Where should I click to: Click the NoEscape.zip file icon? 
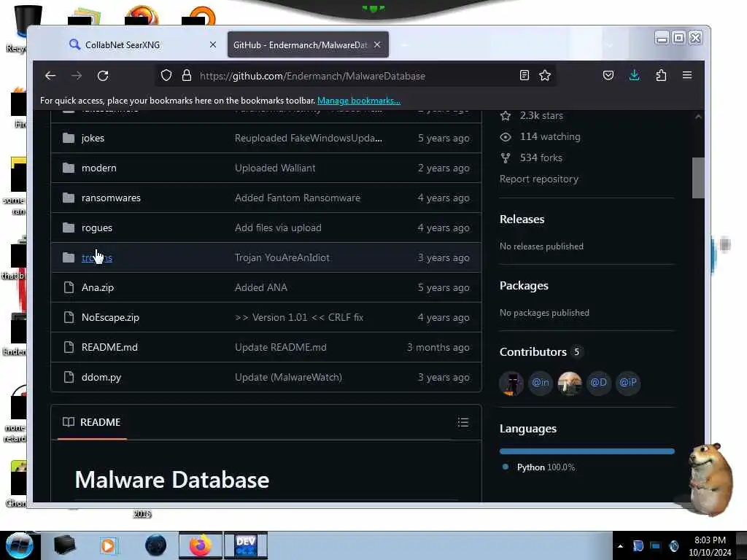pos(69,317)
